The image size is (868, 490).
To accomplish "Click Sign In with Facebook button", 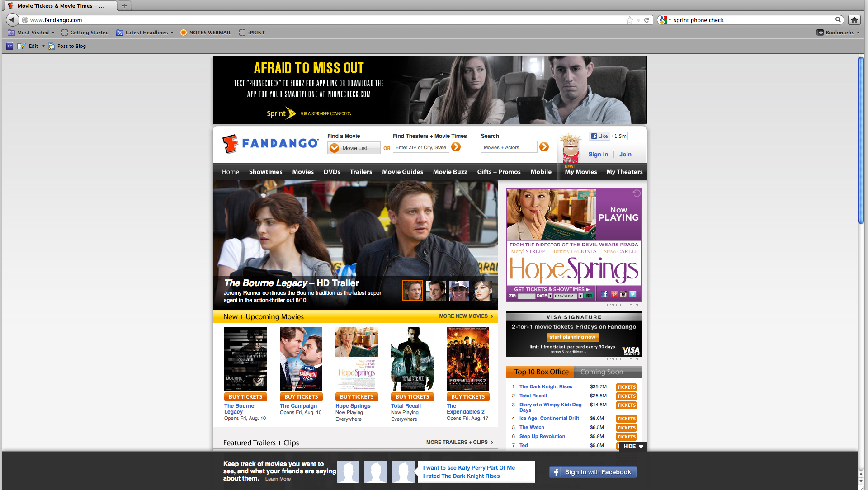I will [593, 472].
